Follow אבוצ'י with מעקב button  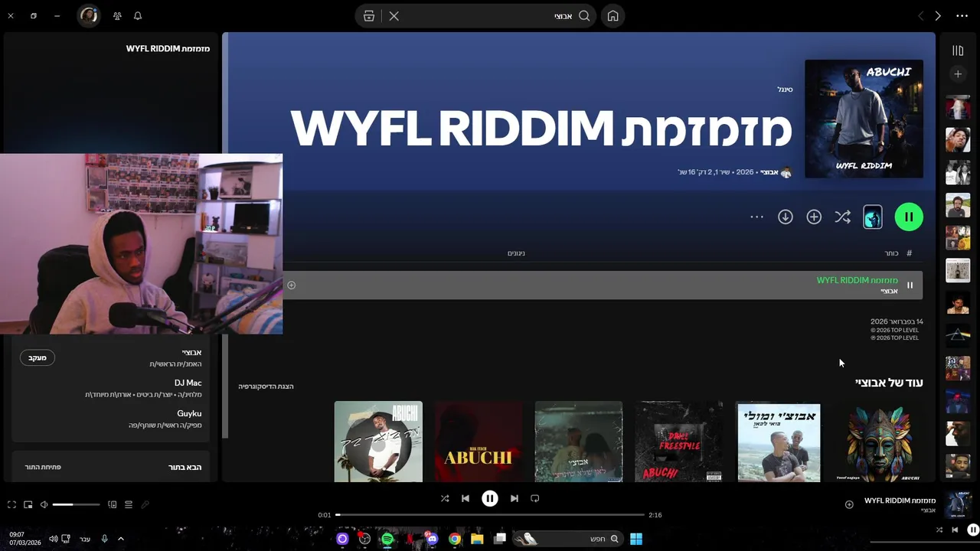coord(37,357)
